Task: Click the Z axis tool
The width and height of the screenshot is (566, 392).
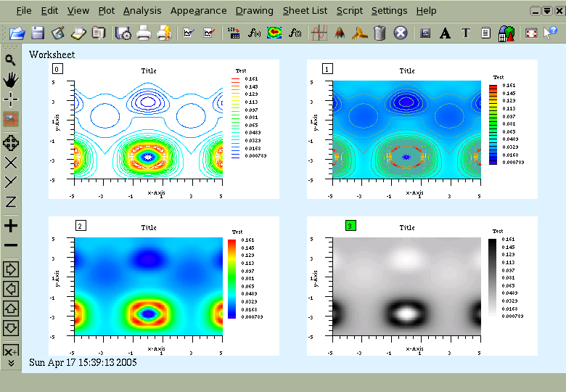Action: click(10, 201)
